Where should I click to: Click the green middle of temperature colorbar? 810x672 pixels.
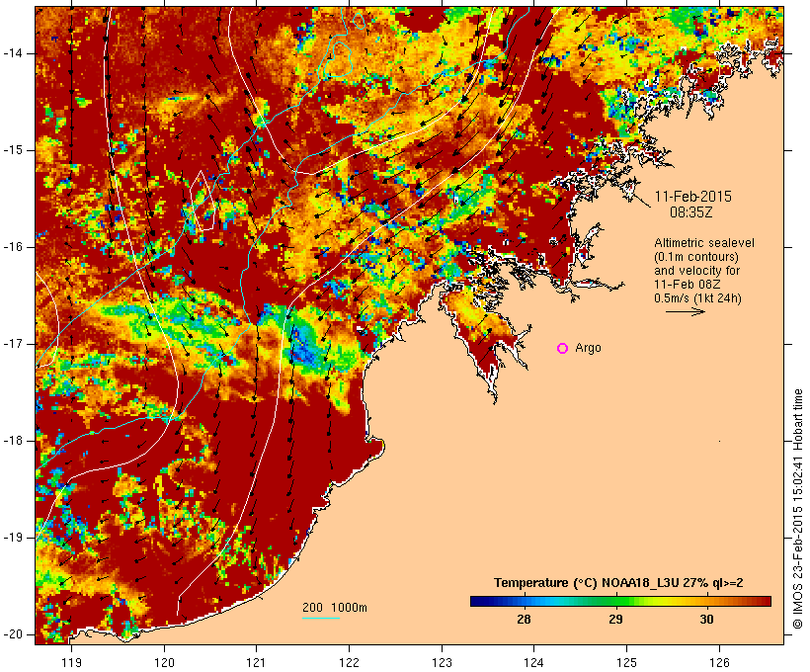[x=620, y=601]
